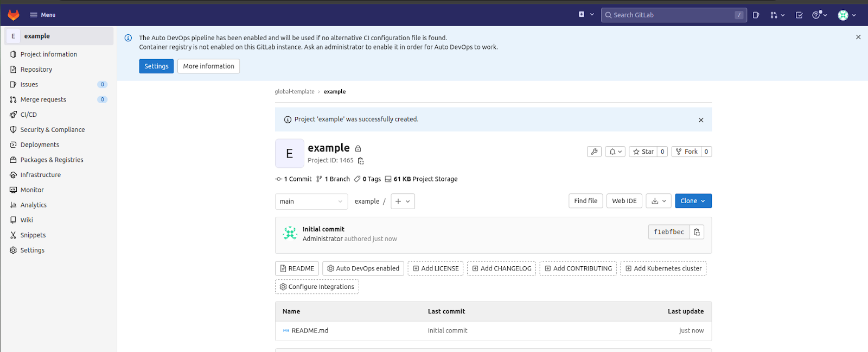Select the example project sidebar header

[59, 36]
